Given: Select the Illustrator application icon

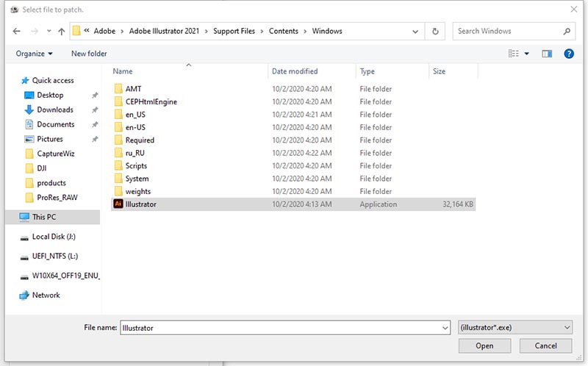Looking at the screenshot, I should click(118, 204).
